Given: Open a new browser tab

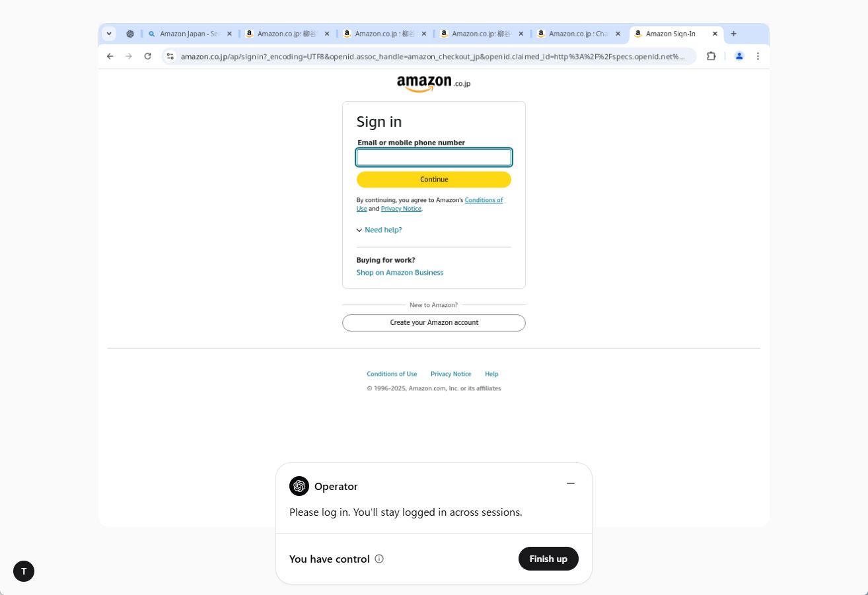Looking at the screenshot, I should tap(733, 34).
